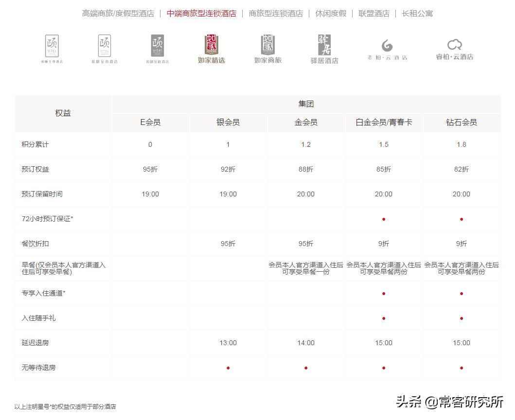Click the 钻石会员 column header

point(461,122)
